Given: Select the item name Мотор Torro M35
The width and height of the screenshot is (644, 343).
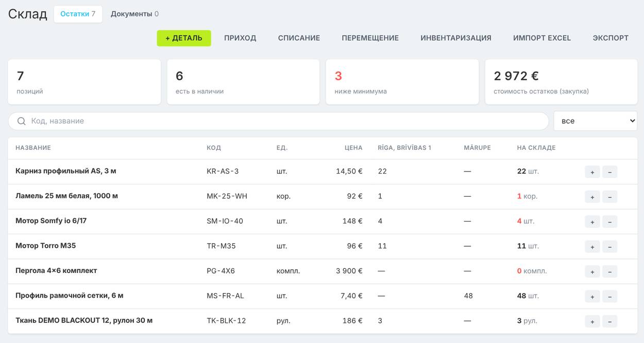Looking at the screenshot, I should click(46, 246).
